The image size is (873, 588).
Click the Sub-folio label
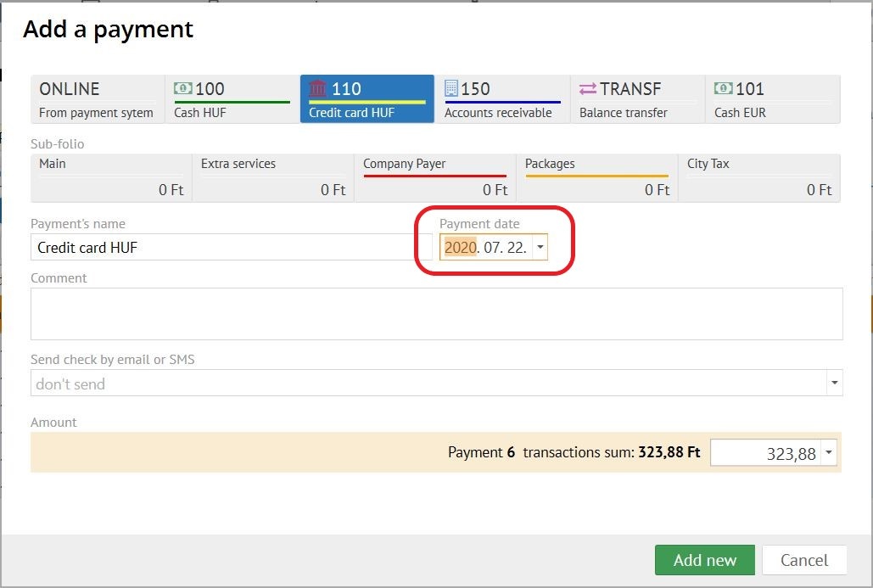58,143
